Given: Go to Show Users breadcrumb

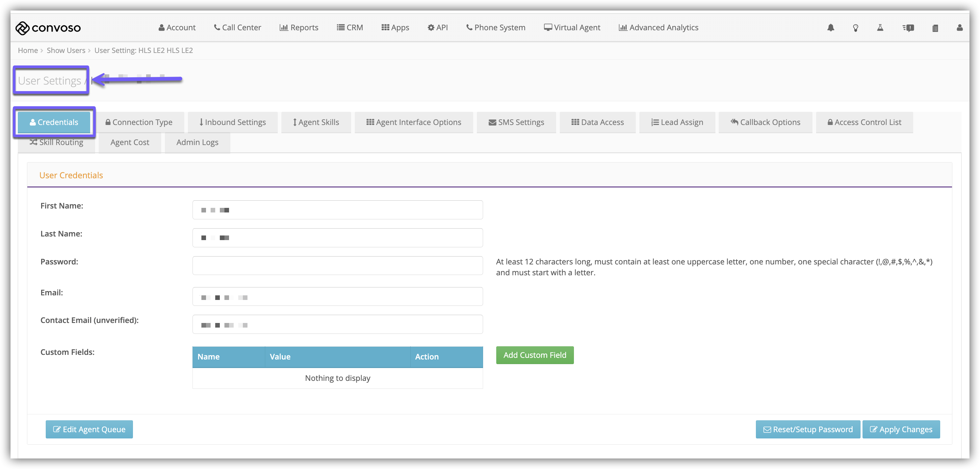Looking at the screenshot, I should [66, 51].
